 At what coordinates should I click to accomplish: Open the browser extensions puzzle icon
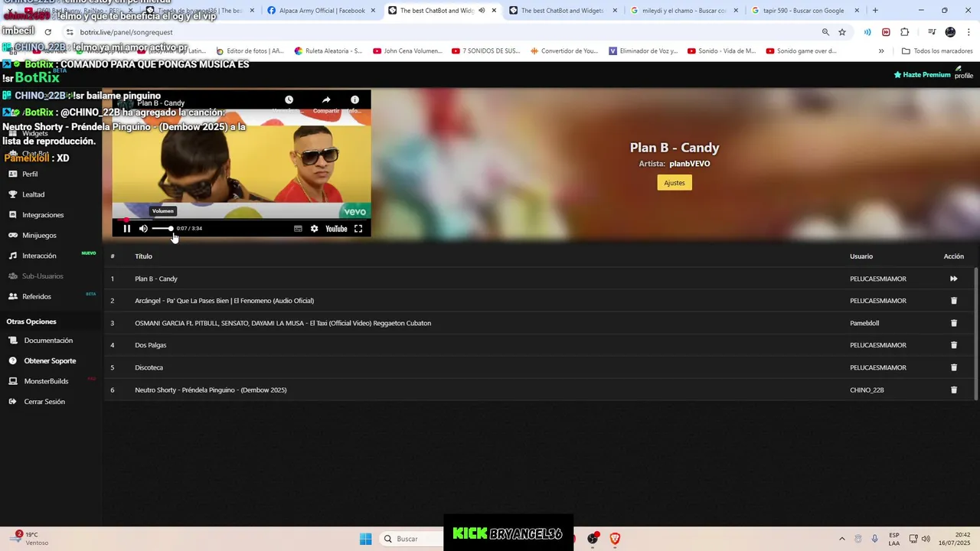point(905,32)
